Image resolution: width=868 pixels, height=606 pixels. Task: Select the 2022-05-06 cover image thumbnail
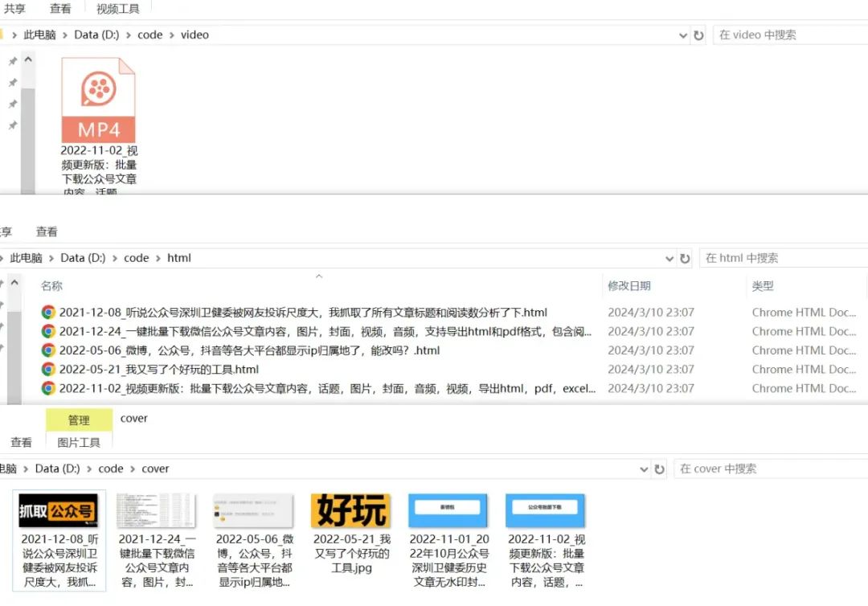tap(253, 510)
